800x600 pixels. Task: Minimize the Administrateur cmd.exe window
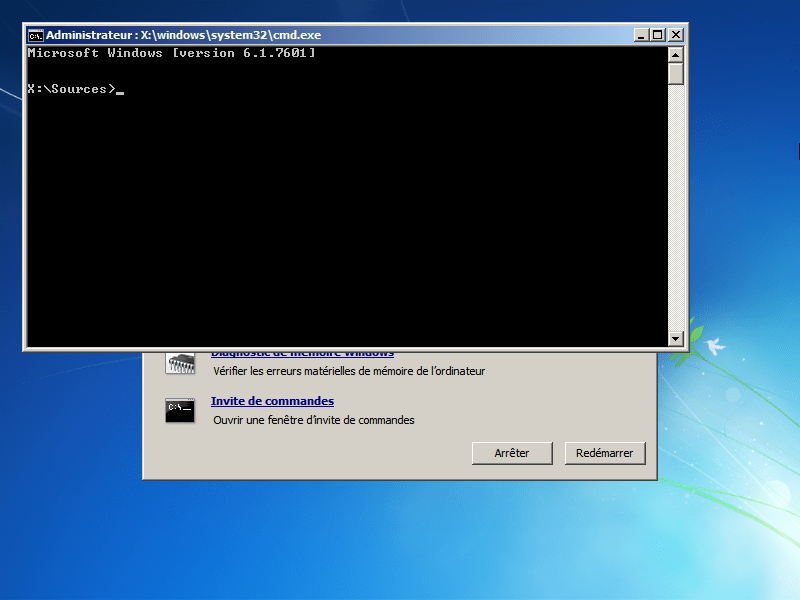[x=641, y=35]
